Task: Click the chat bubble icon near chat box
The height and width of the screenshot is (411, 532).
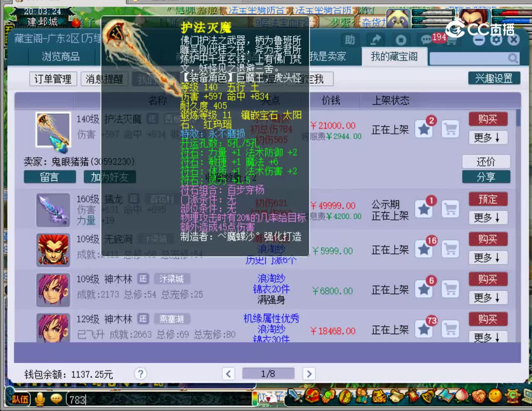Action: pyautogui.click(x=56, y=399)
